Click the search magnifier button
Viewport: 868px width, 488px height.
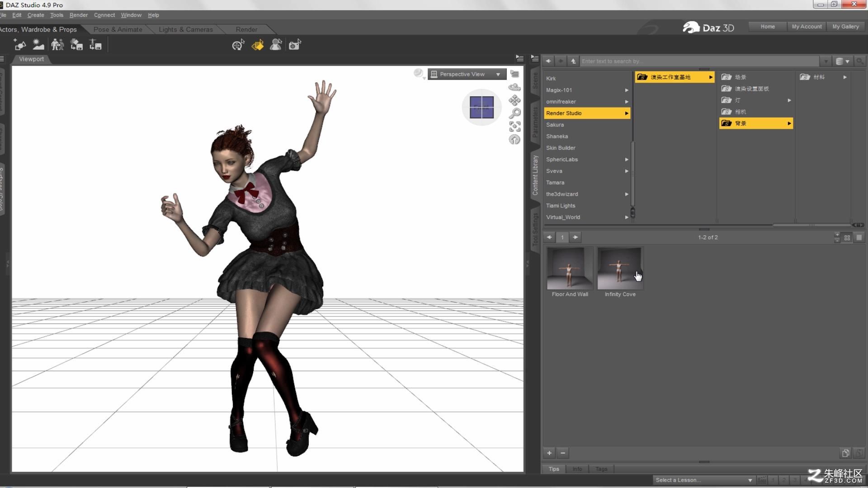click(x=859, y=61)
